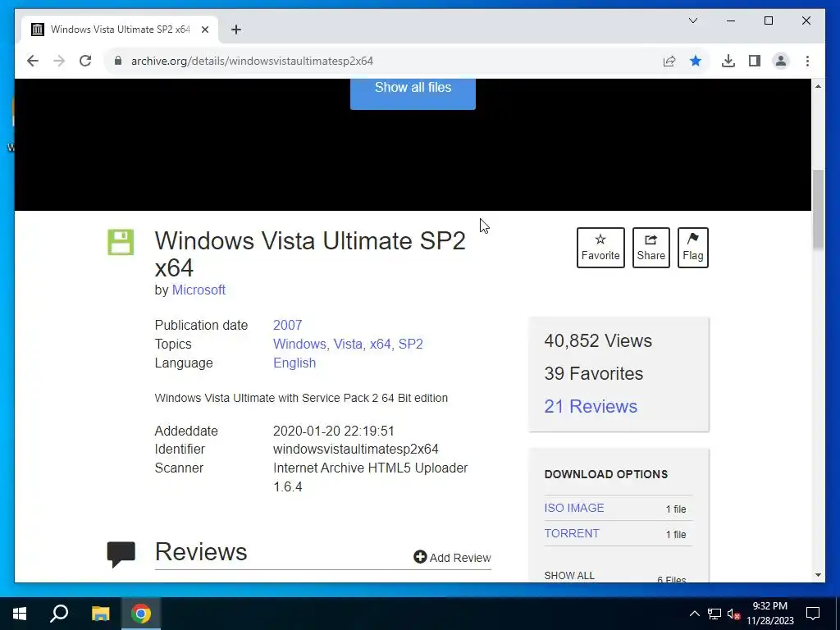This screenshot has width=840, height=630.
Task: Click the muted volume tray icon
Action: coord(734,614)
